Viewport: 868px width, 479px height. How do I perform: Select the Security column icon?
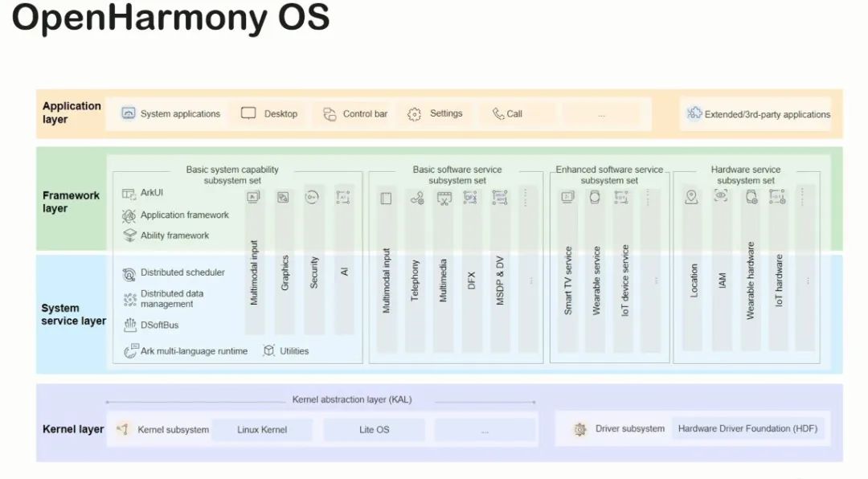312,197
